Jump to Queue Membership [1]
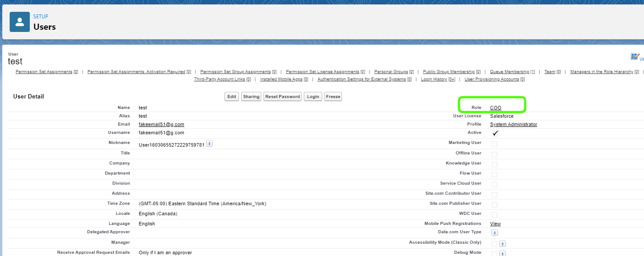The width and height of the screenshot is (644, 256). pos(512,72)
